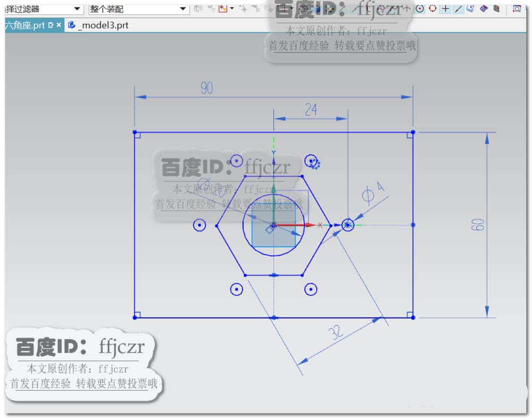Screen dimensions: 532x419
Task: Select the Φ4 diameter dimension
Action: pos(373,193)
